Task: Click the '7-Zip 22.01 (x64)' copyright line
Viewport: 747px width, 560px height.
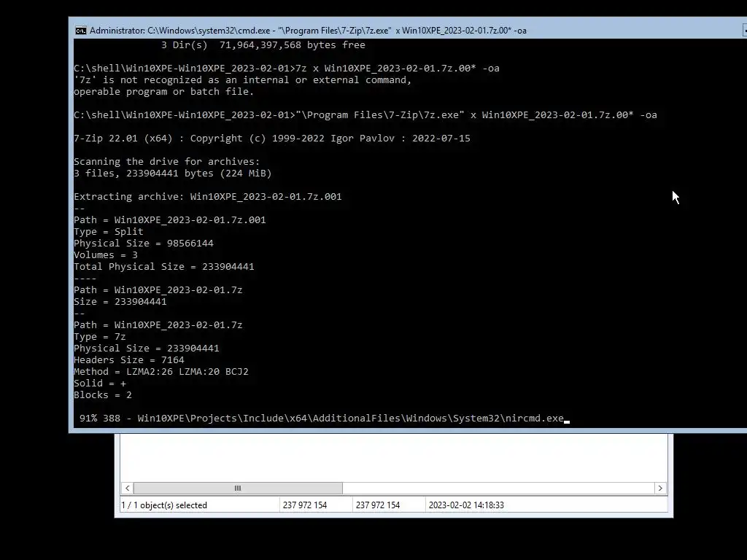Action: click(x=272, y=138)
